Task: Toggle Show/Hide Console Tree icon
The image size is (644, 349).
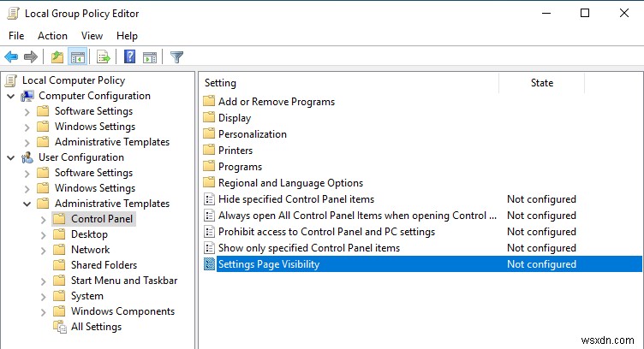Action: (x=78, y=56)
